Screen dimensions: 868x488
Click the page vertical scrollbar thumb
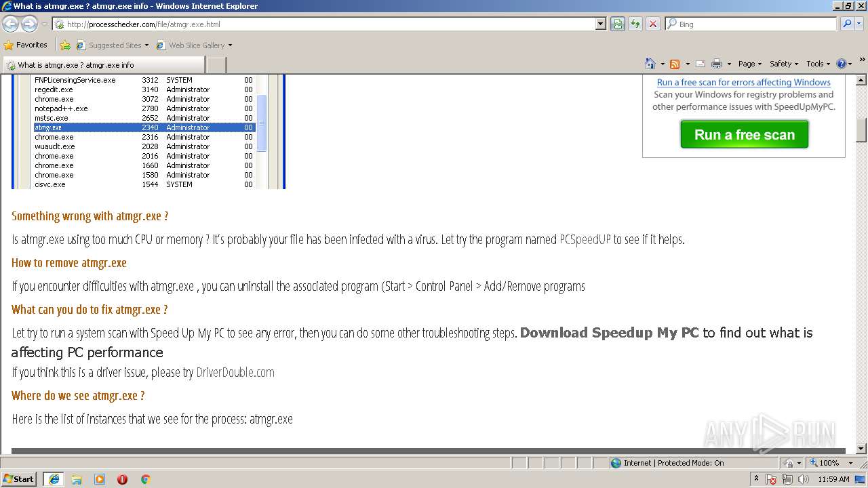pos(862,130)
